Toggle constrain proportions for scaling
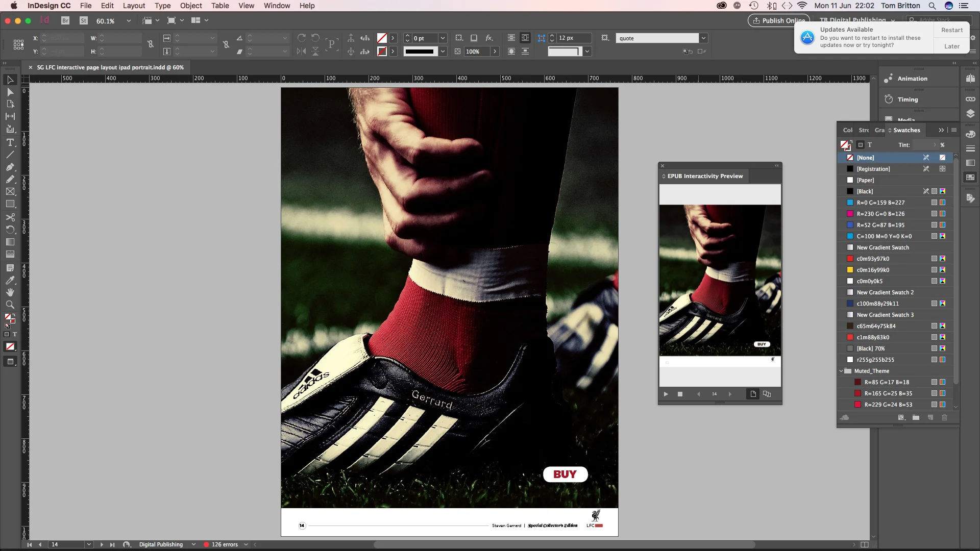The height and width of the screenshot is (551, 980). pyautogui.click(x=226, y=44)
